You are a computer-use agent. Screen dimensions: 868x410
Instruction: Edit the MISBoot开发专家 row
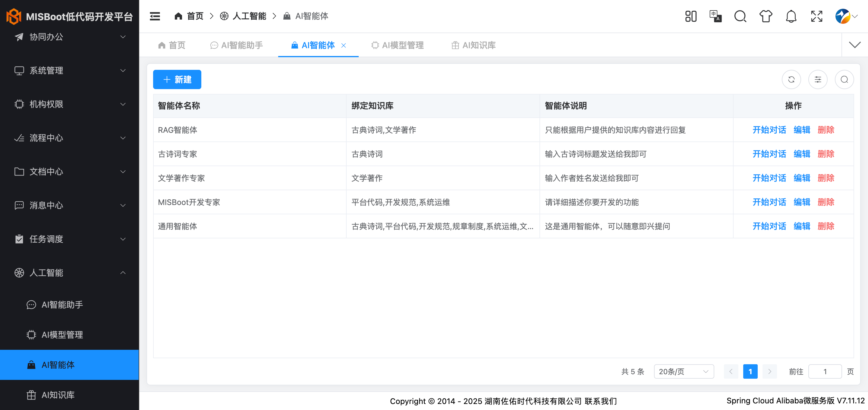[x=802, y=202]
